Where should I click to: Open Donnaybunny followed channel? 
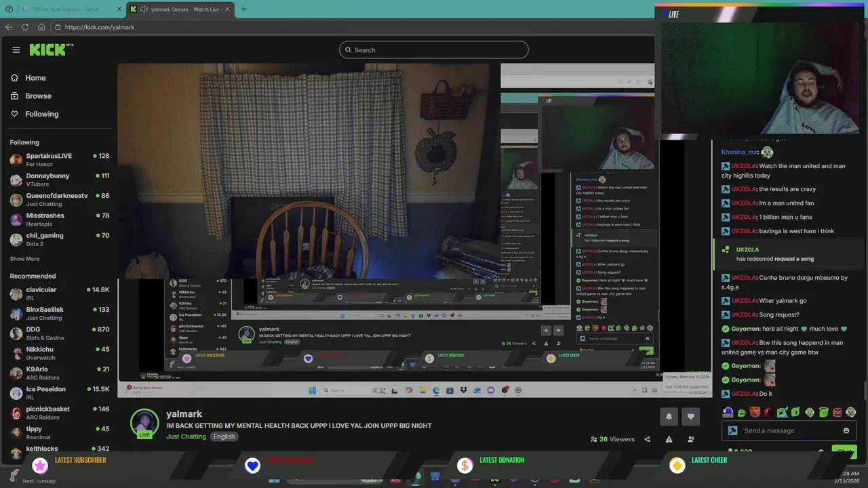(x=60, y=180)
